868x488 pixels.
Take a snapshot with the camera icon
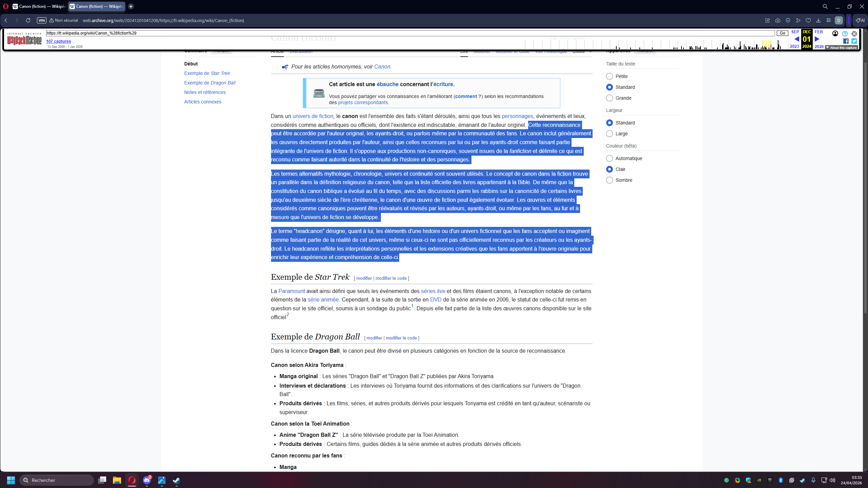coord(778,20)
